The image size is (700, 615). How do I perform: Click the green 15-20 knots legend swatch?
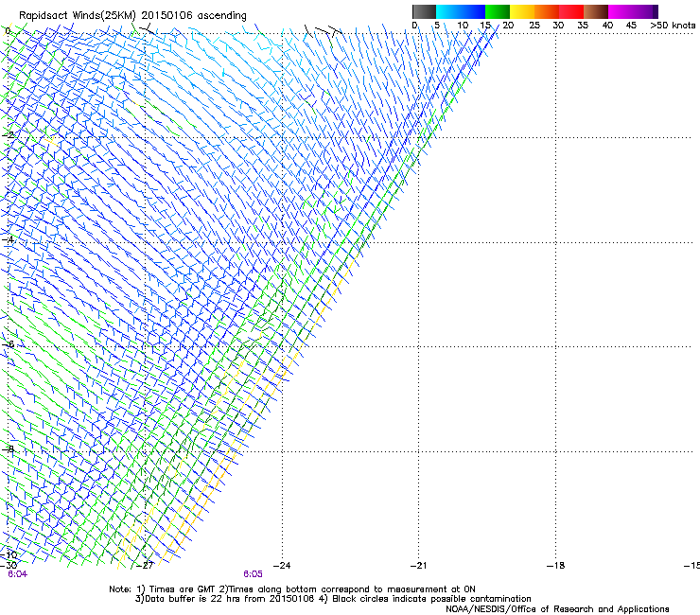[x=498, y=11]
